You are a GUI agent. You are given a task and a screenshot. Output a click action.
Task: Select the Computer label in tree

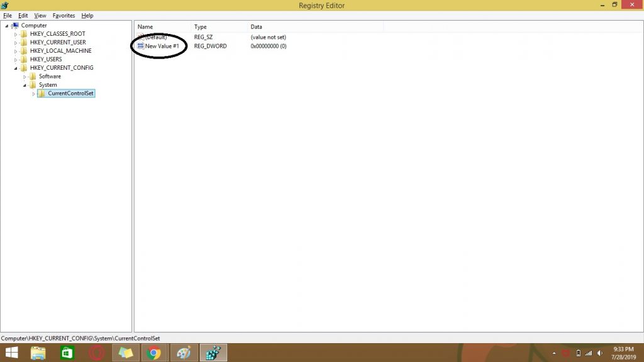point(34,25)
